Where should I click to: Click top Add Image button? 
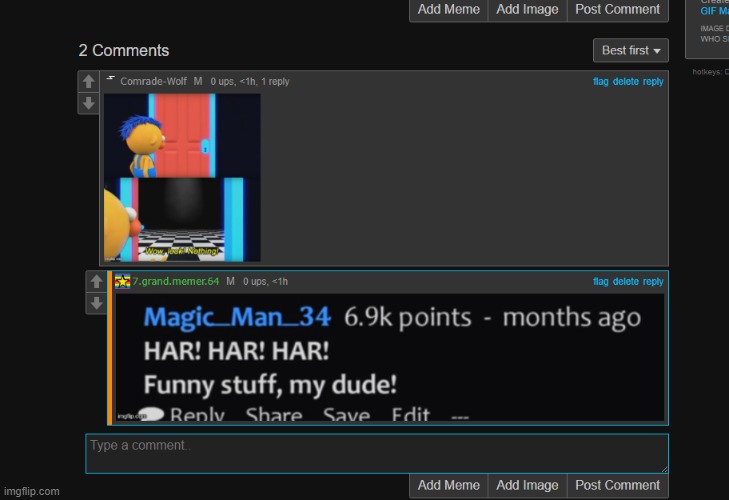click(527, 10)
